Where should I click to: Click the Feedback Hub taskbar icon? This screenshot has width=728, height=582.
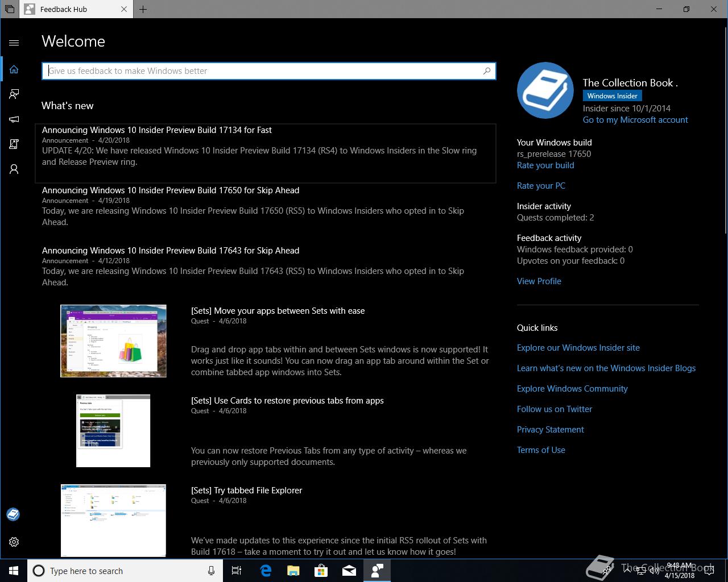click(x=377, y=571)
